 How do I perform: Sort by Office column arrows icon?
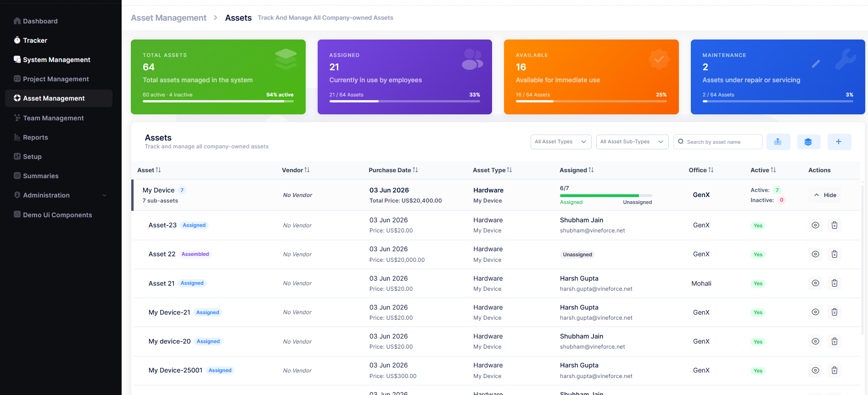pos(711,170)
